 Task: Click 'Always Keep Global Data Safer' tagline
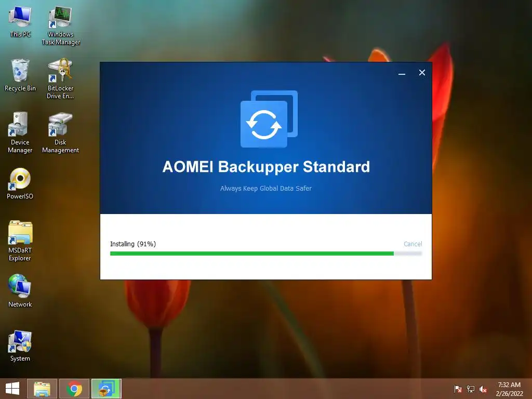click(265, 188)
